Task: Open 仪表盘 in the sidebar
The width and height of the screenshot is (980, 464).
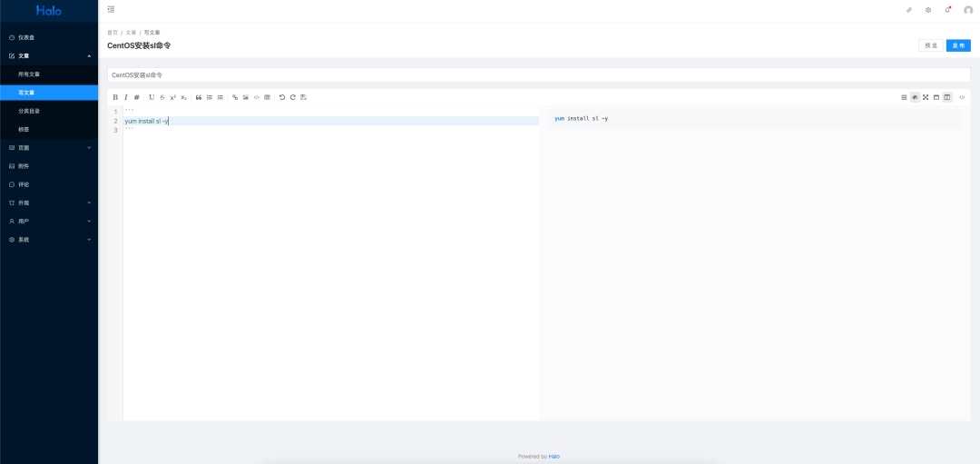Action: tap(49, 37)
